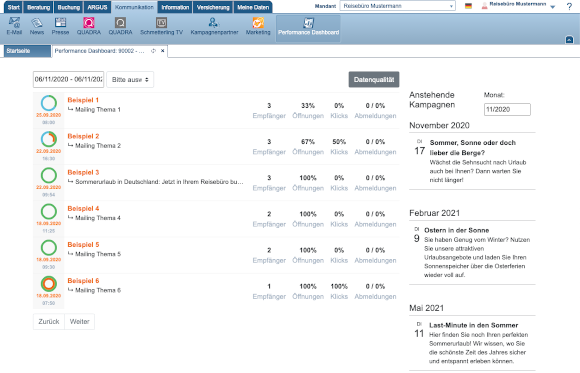Open the user account dropdown arrow
The height and width of the screenshot is (373, 580).
(x=553, y=7)
